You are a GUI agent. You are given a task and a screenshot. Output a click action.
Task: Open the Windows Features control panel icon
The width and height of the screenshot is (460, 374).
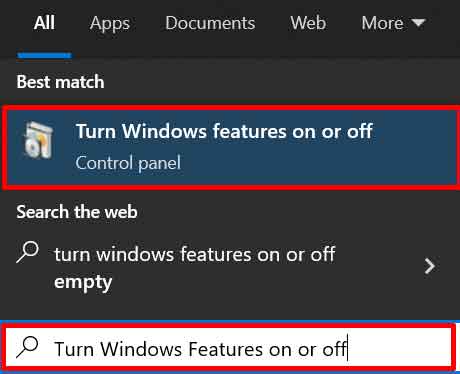[x=38, y=140]
